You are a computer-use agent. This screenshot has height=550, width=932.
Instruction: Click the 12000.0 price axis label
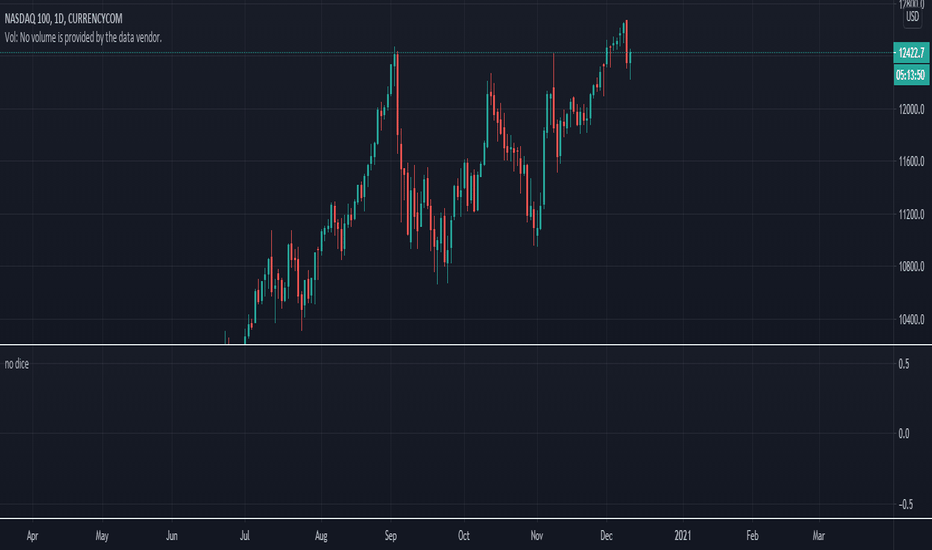pos(911,109)
